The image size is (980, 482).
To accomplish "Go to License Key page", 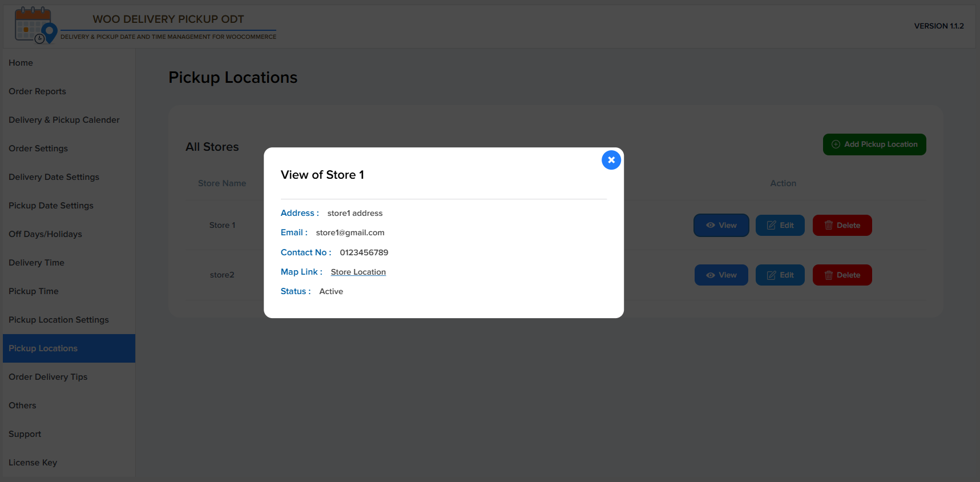I will (33, 463).
